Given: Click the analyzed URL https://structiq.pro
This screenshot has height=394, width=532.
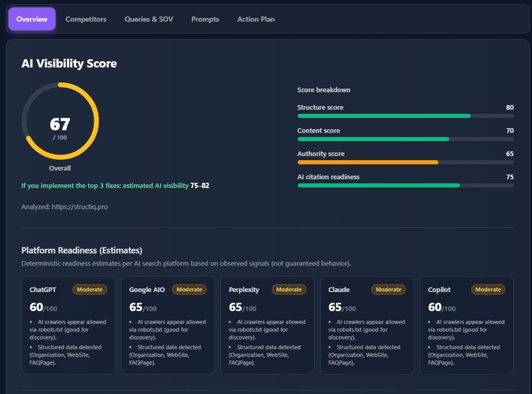Looking at the screenshot, I should click(80, 207).
